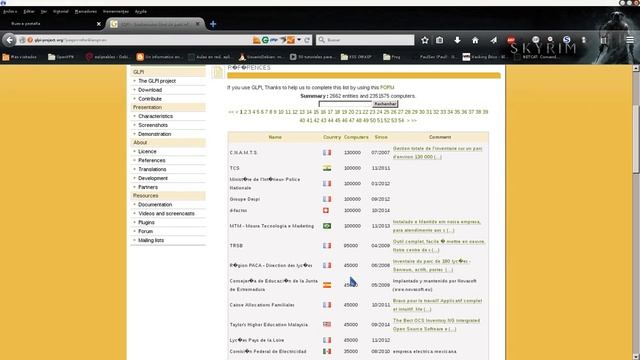The image size is (640, 360).
Task: Open the Proy bookmark folder
Action: [x=392, y=57]
